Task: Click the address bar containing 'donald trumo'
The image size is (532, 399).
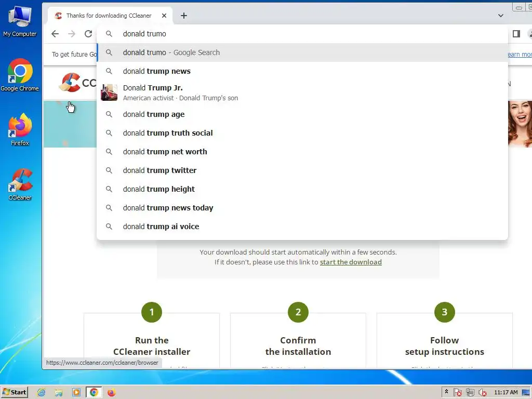Action: [302, 34]
